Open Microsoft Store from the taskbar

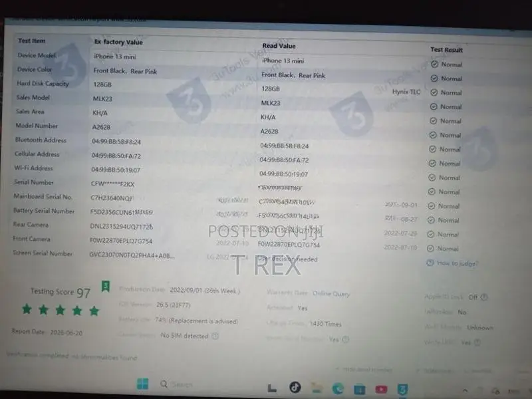[359, 390]
